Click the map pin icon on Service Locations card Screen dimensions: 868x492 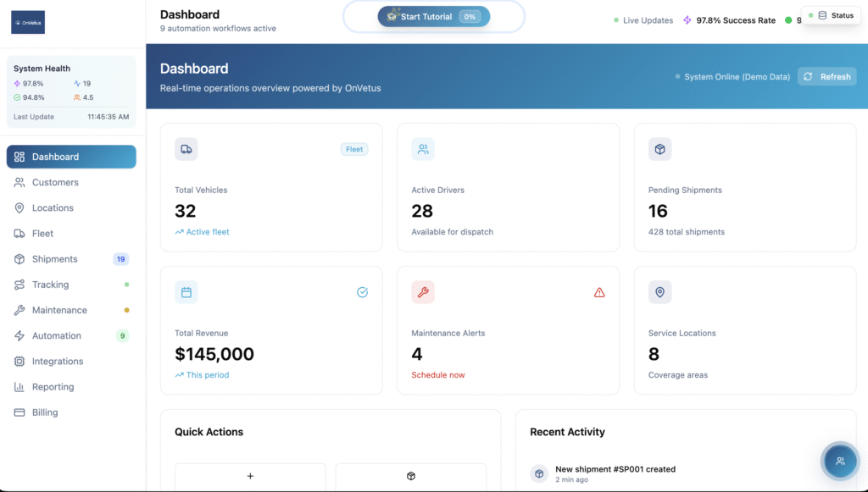point(659,292)
